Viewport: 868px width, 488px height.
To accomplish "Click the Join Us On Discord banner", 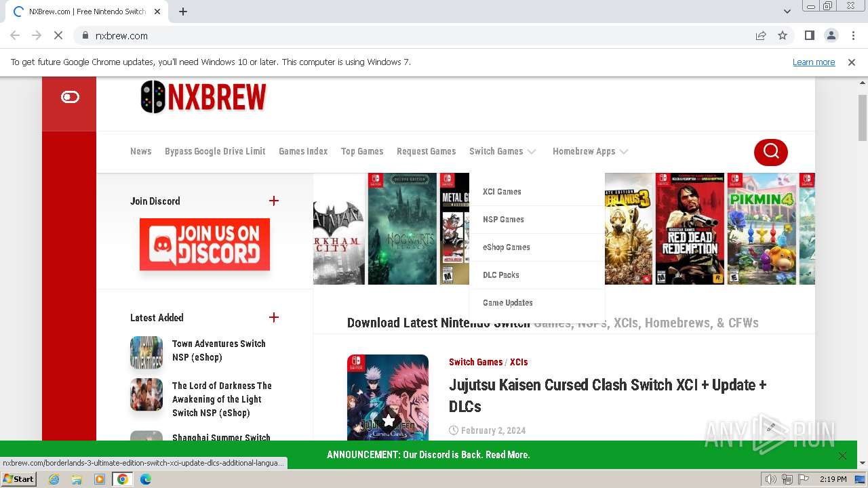I will (x=205, y=244).
